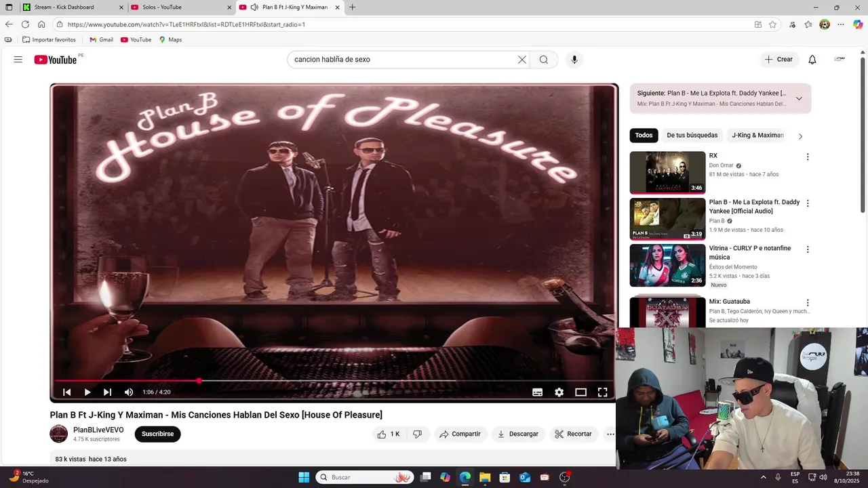Open the Mix: Guatauba title
Viewport: 868px width, 488px height.
(729, 302)
